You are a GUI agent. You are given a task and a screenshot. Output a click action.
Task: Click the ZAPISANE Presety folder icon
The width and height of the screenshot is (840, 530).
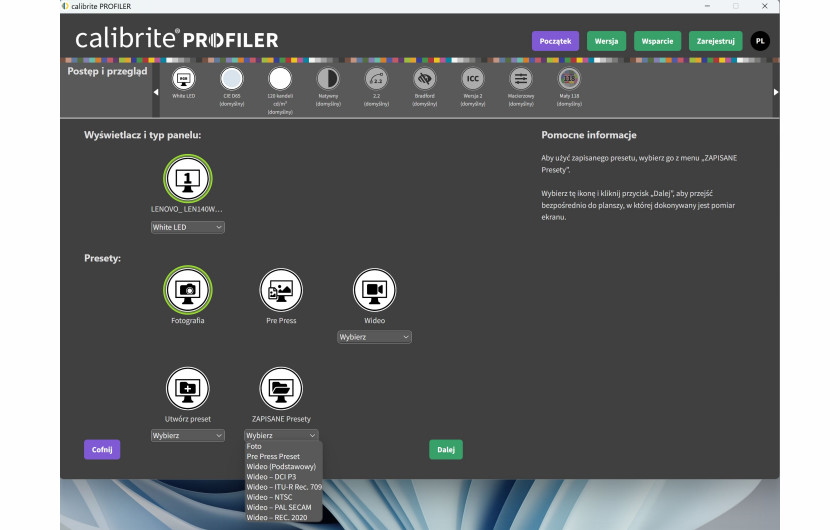[281, 389]
